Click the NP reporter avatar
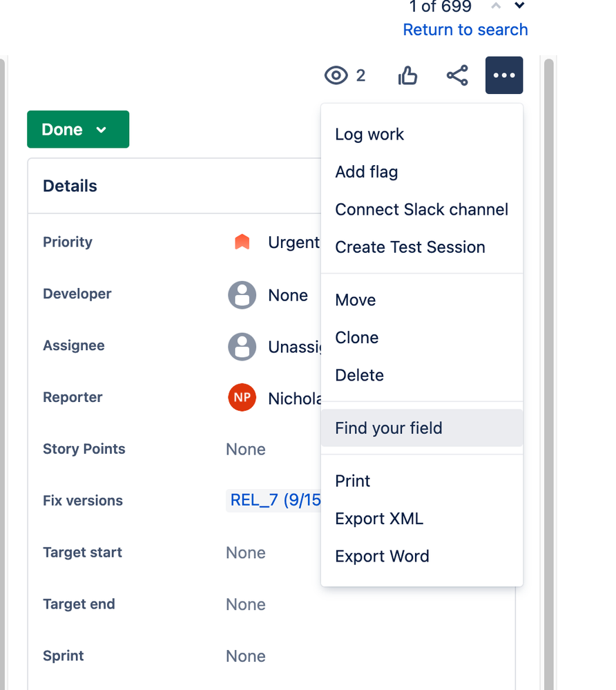The width and height of the screenshot is (616, 690). pos(242,397)
